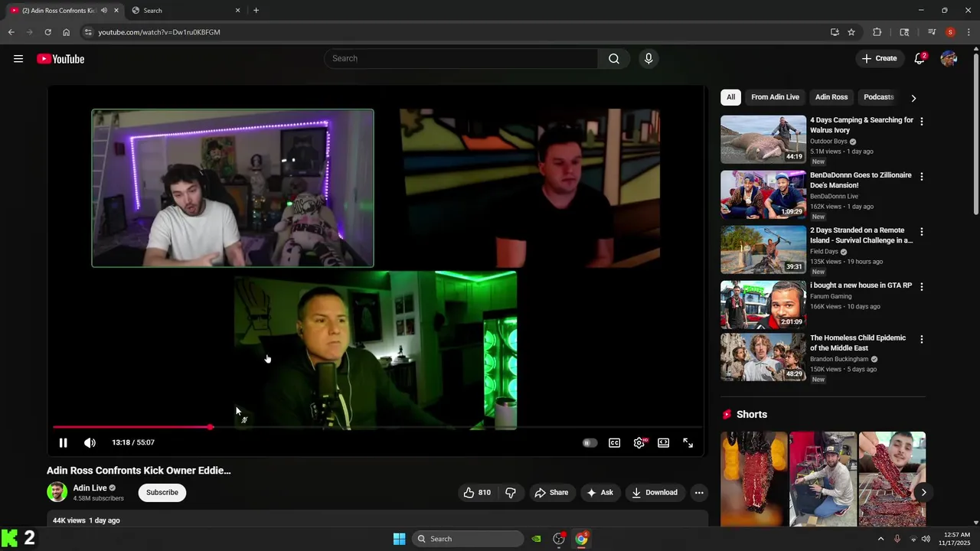Open the first Shorts video thumbnail
Image resolution: width=980 pixels, height=551 pixels.
(753, 479)
